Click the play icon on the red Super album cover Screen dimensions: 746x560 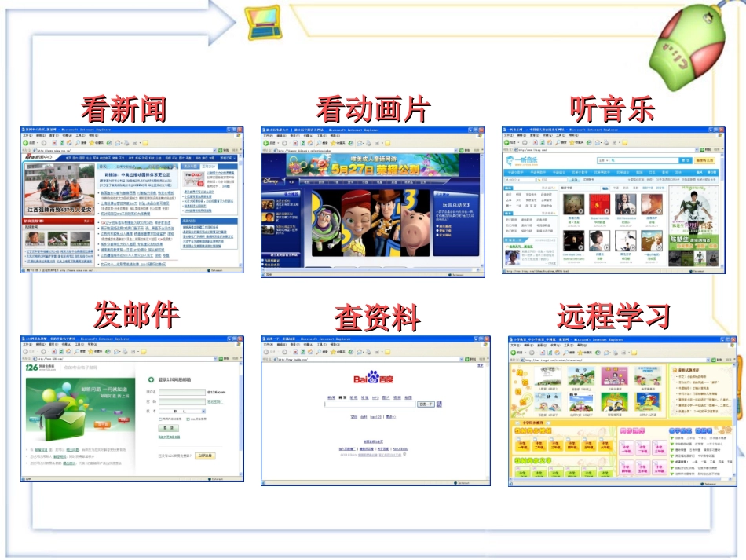click(x=606, y=210)
